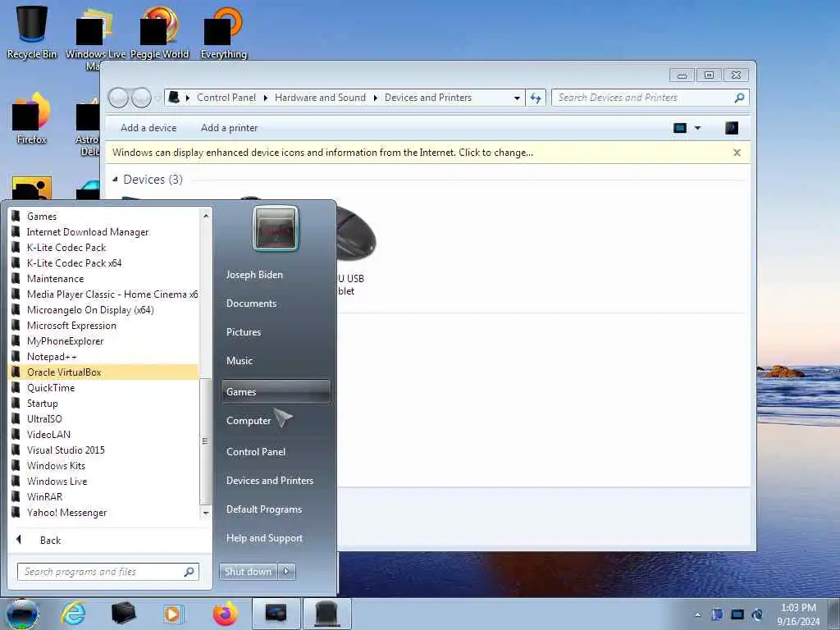Open Devices and Printers from Start menu
The width and height of the screenshot is (840, 630).
pos(269,481)
